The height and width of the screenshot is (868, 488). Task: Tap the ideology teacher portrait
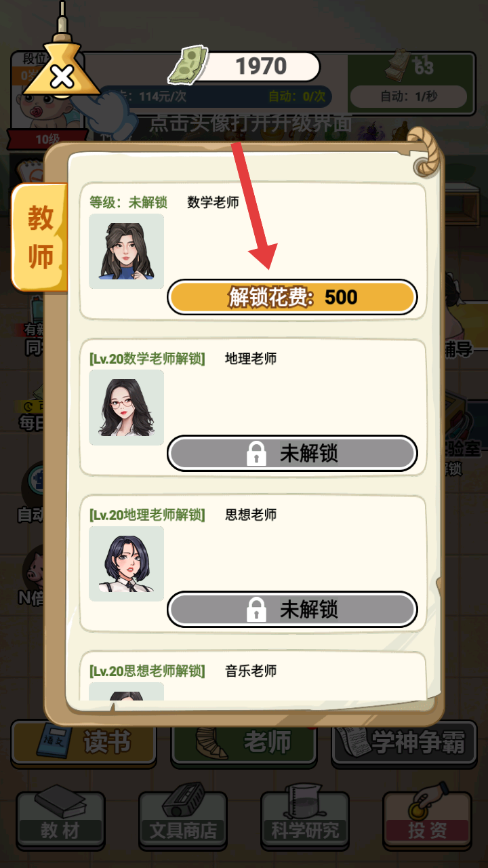127,564
